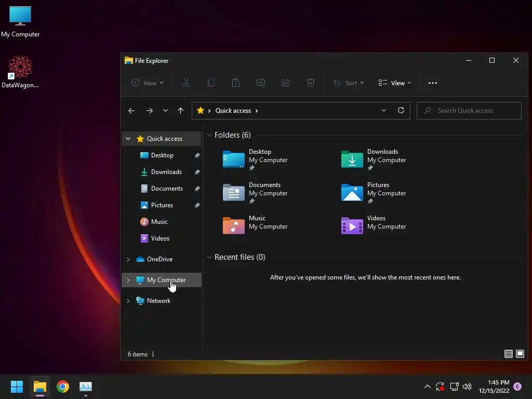Click pin icon beside Documents in sidebar
Viewport: 532px width, 399px height.
coord(197,189)
